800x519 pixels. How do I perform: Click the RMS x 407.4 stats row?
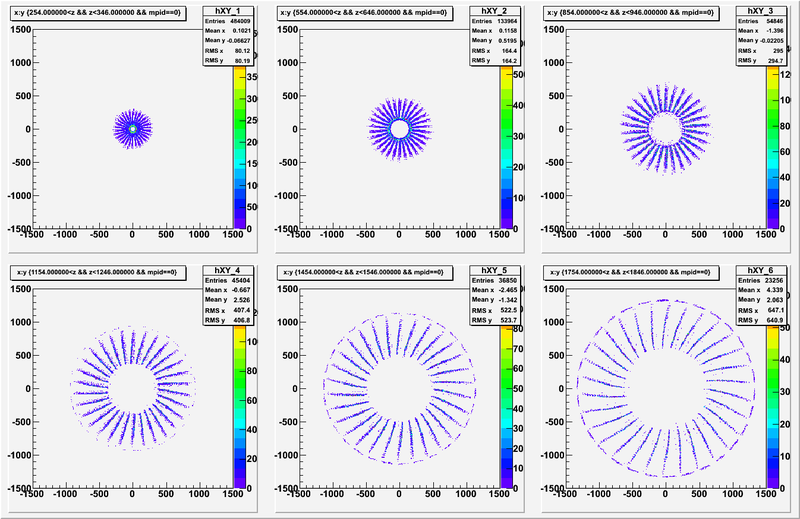228,310
